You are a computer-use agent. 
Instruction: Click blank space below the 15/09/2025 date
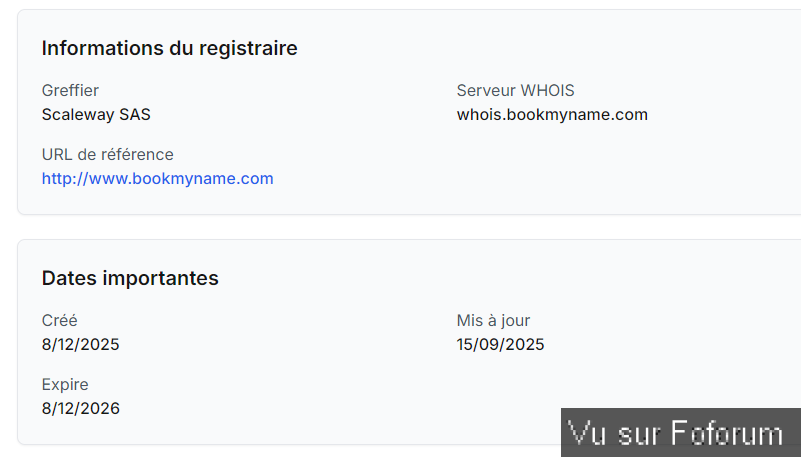coord(500,385)
